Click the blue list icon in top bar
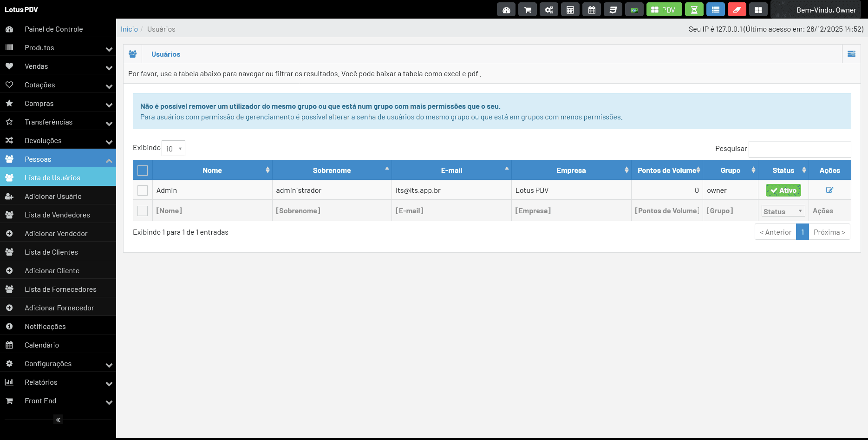The width and height of the screenshot is (868, 440). point(716,10)
